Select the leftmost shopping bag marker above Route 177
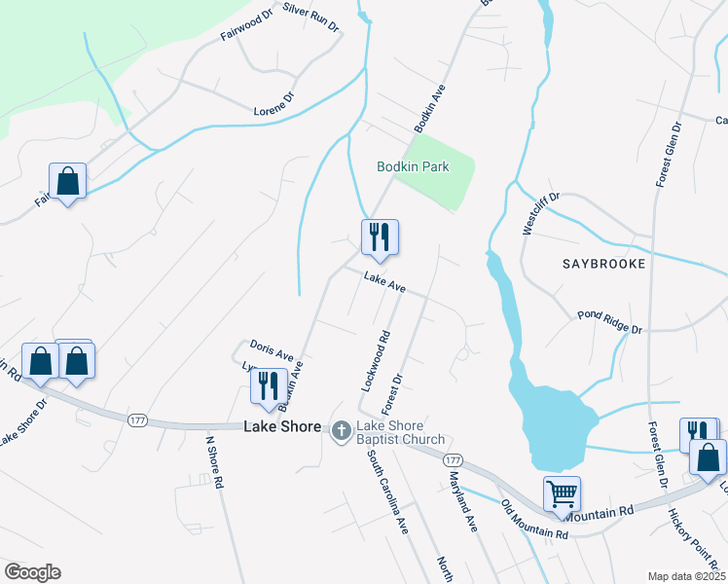The height and width of the screenshot is (584, 728). point(40,363)
